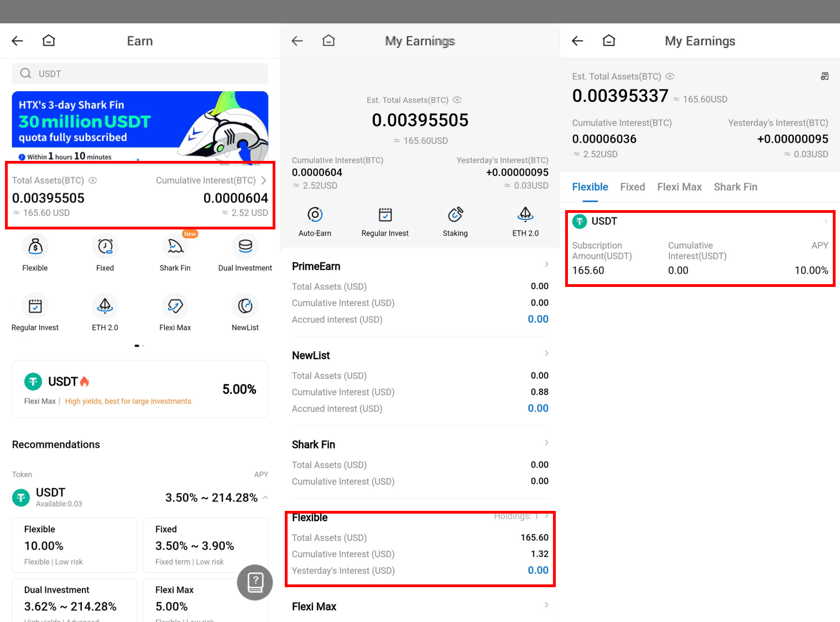Open the Flexible 10.00% product card
840x622 pixels.
tap(75, 545)
